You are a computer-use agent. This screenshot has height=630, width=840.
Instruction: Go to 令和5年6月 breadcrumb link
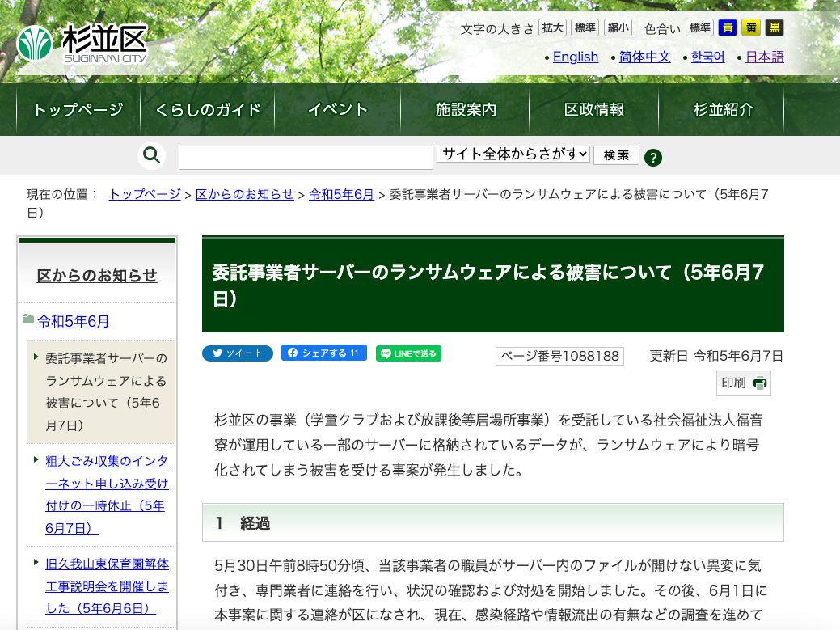(341, 194)
